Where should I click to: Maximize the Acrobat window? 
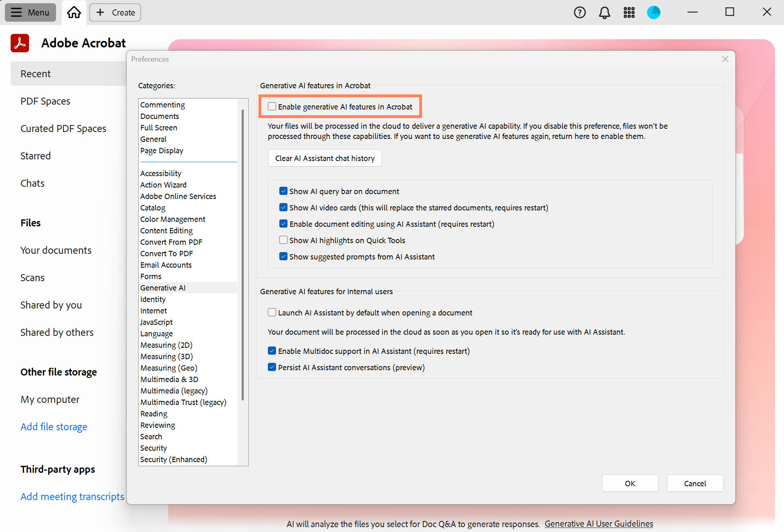(x=730, y=12)
